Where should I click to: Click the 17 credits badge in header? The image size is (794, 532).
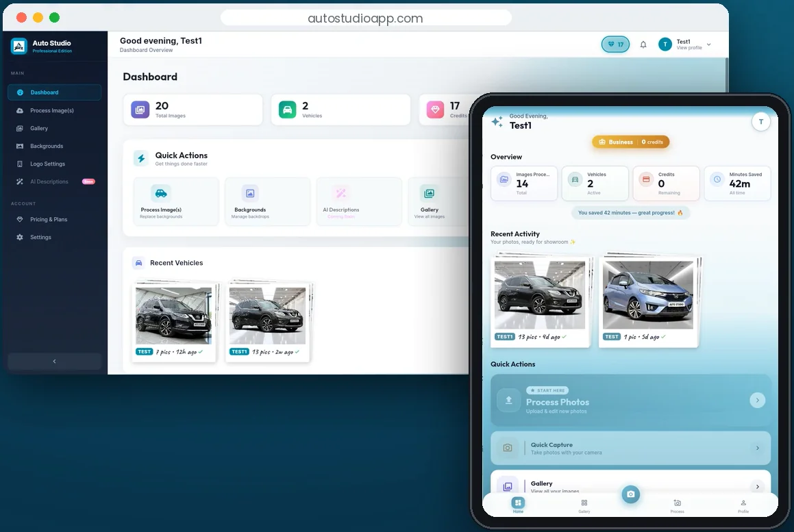[x=615, y=44]
